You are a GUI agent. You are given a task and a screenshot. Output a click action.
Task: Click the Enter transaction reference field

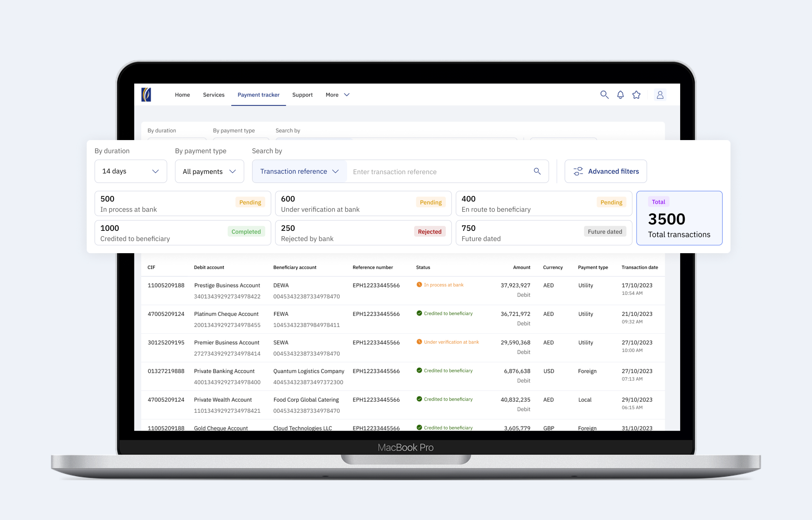click(438, 172)
